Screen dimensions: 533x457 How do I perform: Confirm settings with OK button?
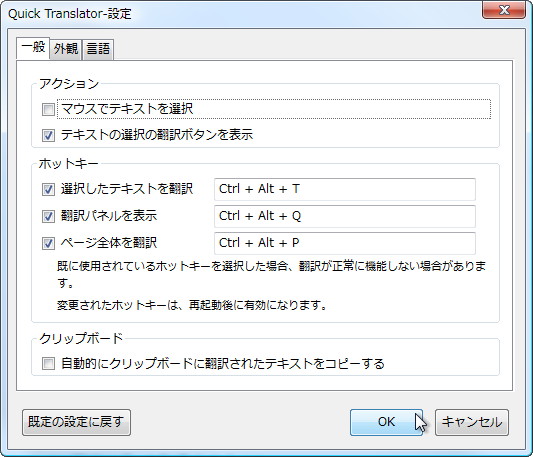pyautogui.click(x=386, y=422)
